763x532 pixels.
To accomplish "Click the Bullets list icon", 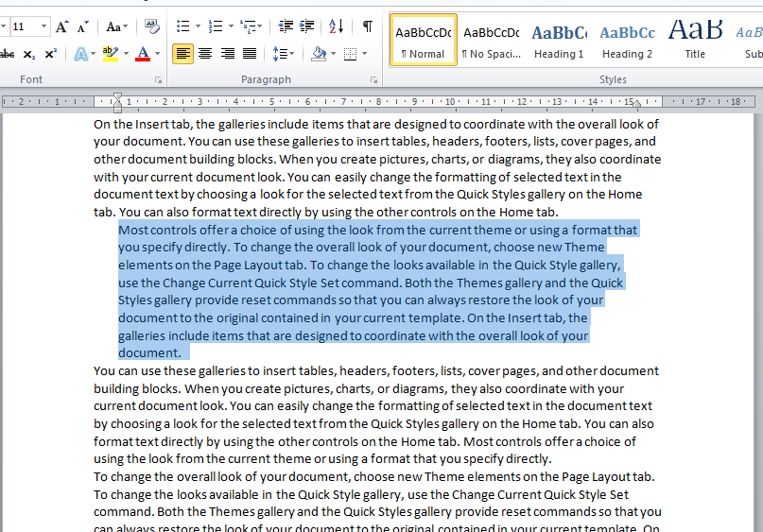I will pos(183,26).
